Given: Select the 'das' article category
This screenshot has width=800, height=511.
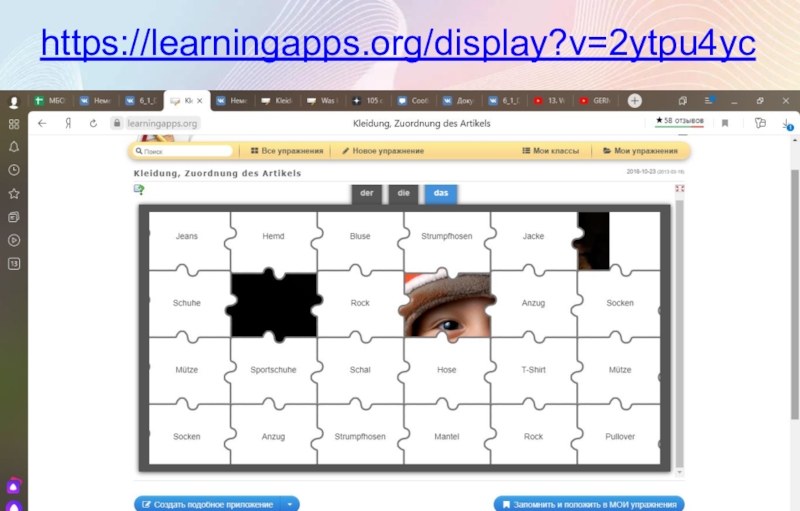Looking at the screenshot, I should (440, 193).
